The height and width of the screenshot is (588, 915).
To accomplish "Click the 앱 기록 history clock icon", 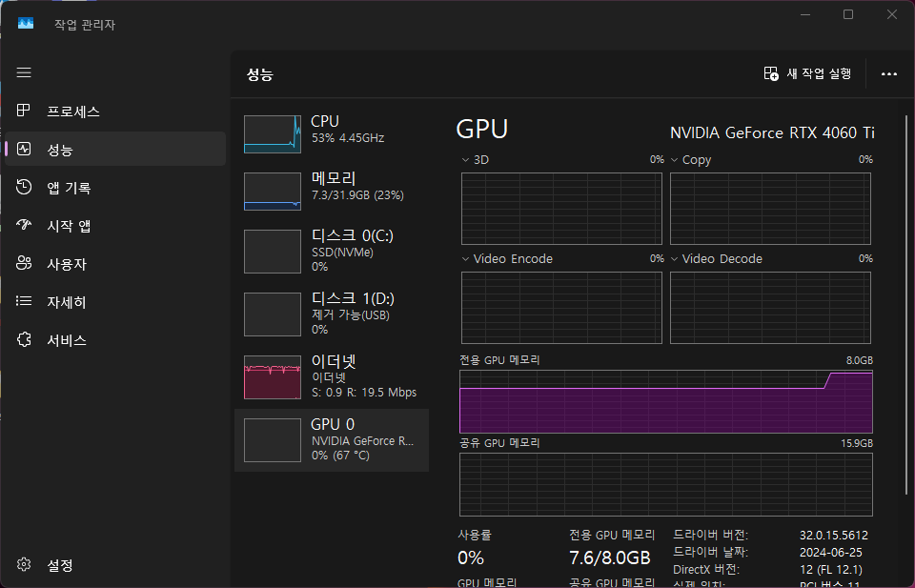I will pyautogui.click(x=23, y=187).
